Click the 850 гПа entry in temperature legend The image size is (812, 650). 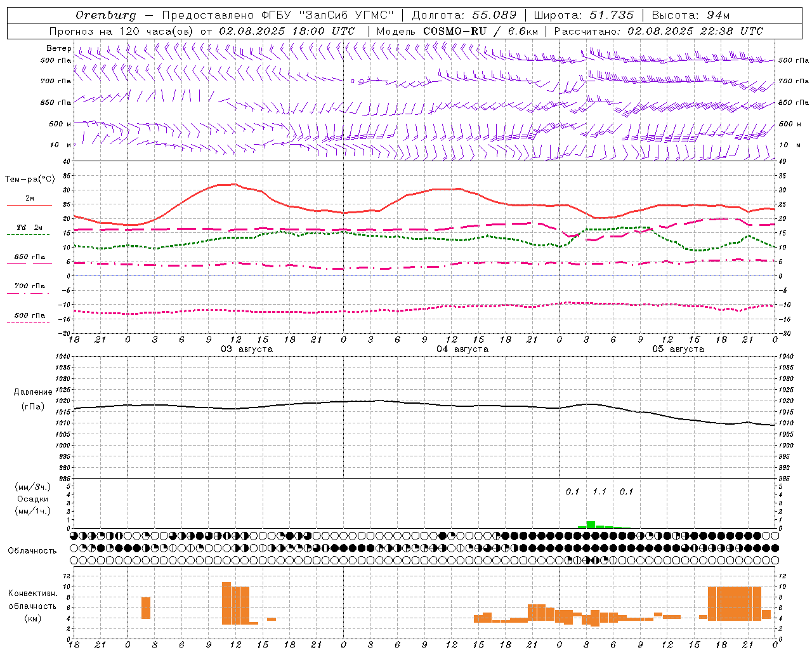[30, 257]
